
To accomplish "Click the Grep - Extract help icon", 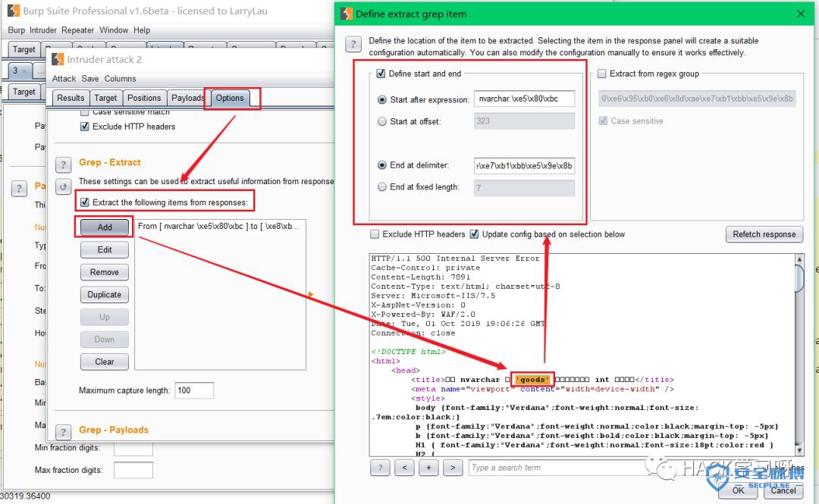I will click(63, 165).
